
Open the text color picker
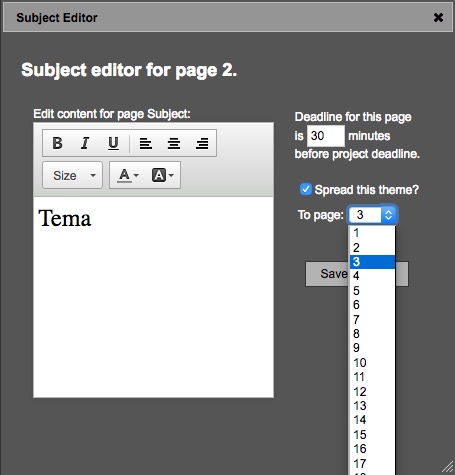click(x=129, y=175)
